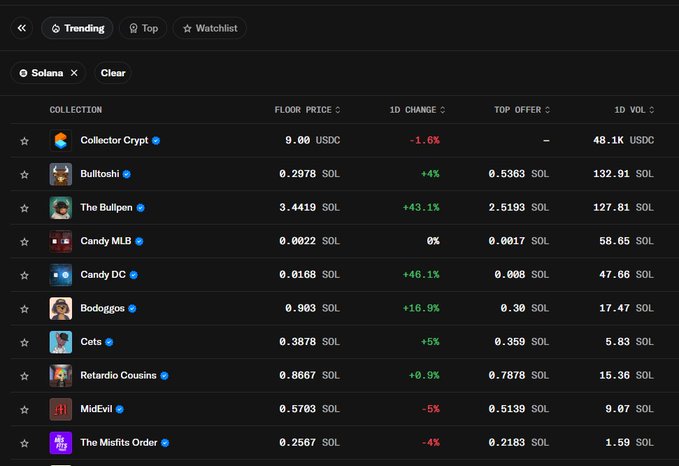Select the 48.1K USDC volume value
Viewport: 679px width, 466px height.
(x=624, y=140)
